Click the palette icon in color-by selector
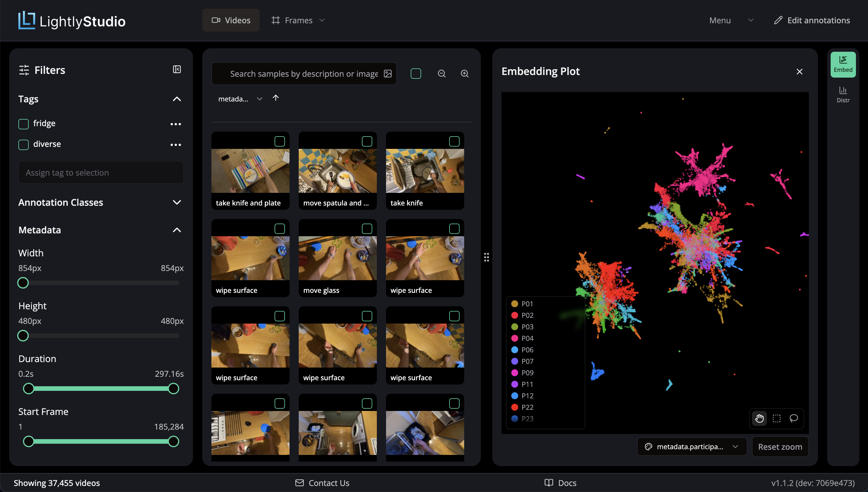Image resolution: width=868 pixels, height=492 pixels. 648,447
